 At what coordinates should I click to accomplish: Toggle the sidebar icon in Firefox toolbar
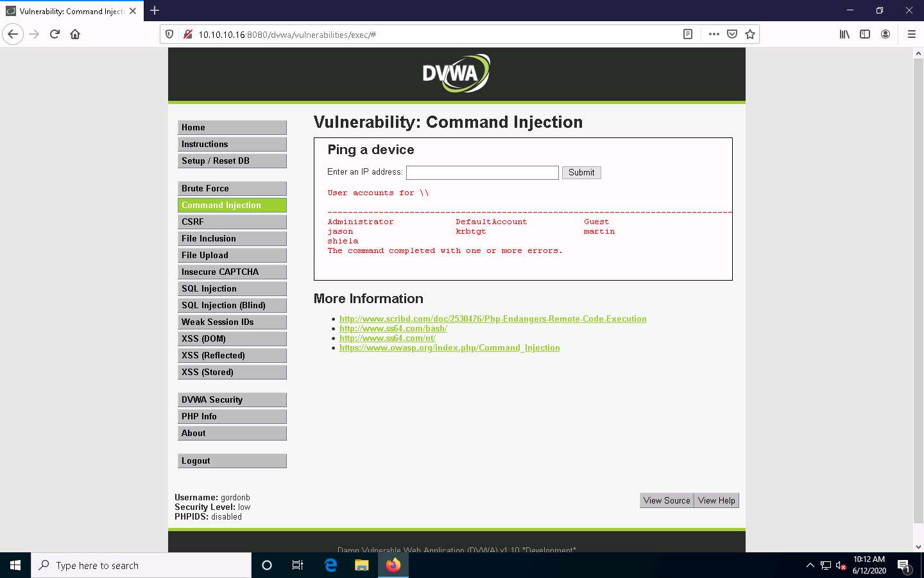[x=865, y=34]
